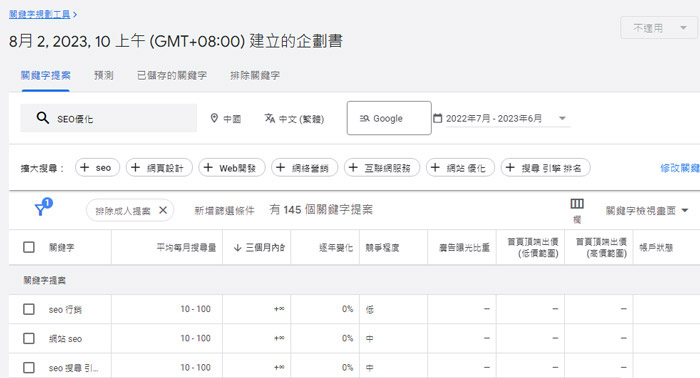Click the 中國 location setting
Viewport: 700px width, 378px height.
click(226, 118)
